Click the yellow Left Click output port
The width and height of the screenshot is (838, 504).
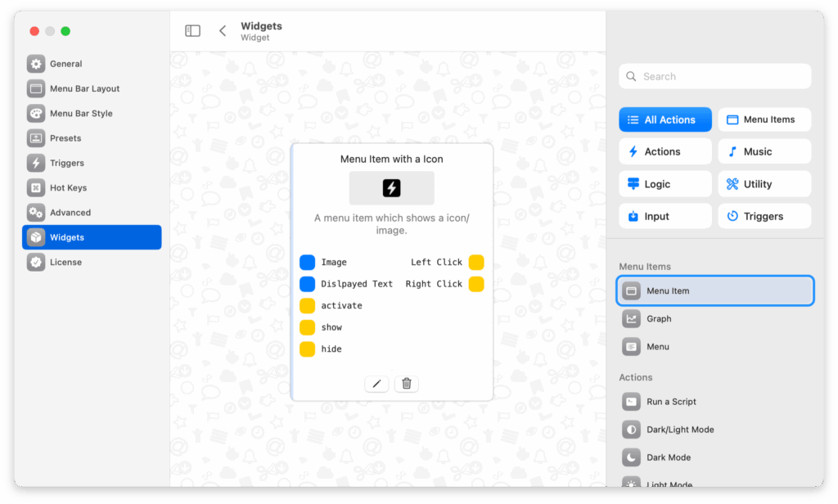click(476, 263)
